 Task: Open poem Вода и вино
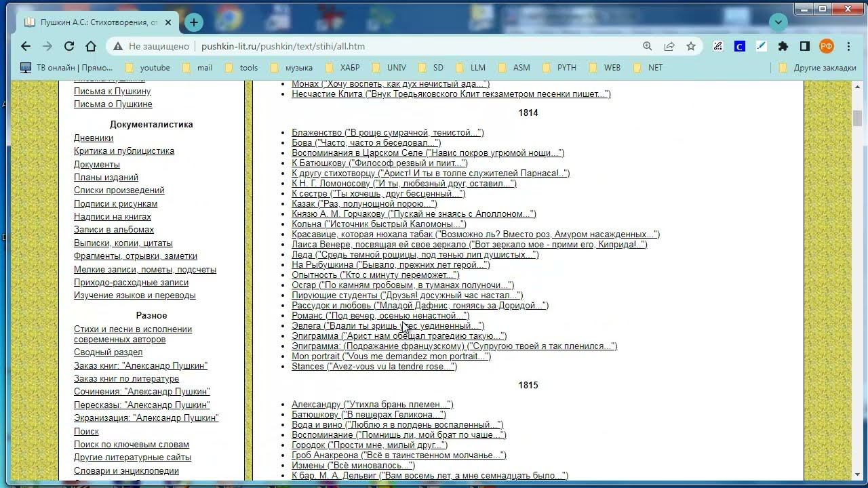pyautogui.click(x=397, y=425)
